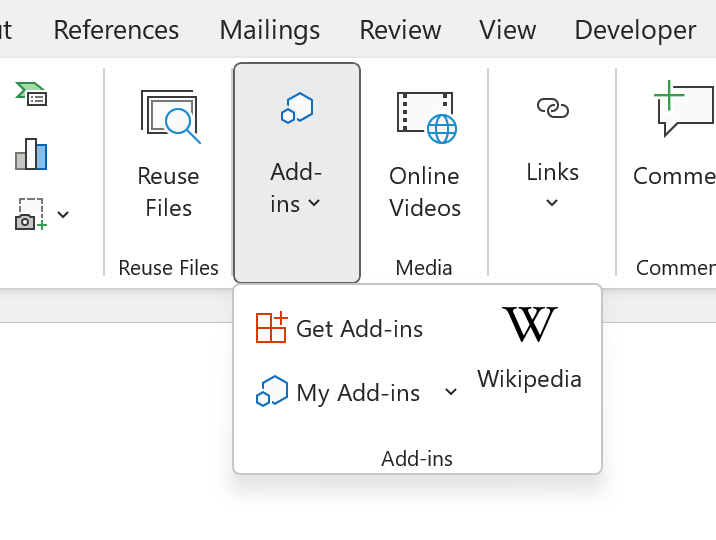The height and width of the screenshot is (540, 716).
Task: Click the Chart icon
Action: 31,154
